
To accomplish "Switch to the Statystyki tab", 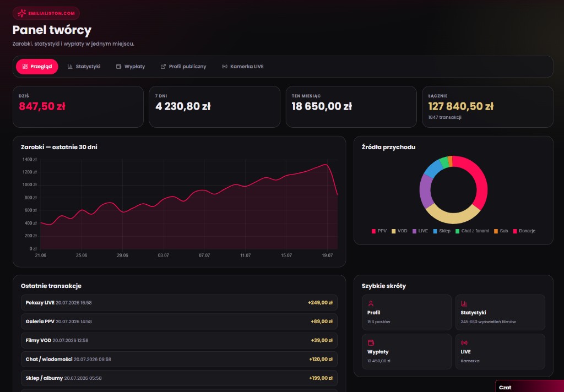I will click(x=84, y=67).
